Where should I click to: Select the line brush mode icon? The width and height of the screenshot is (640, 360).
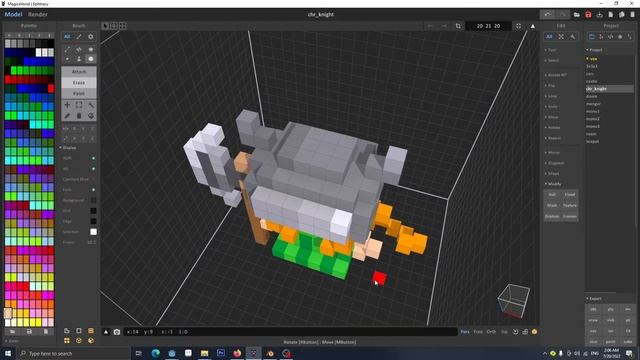67,49
